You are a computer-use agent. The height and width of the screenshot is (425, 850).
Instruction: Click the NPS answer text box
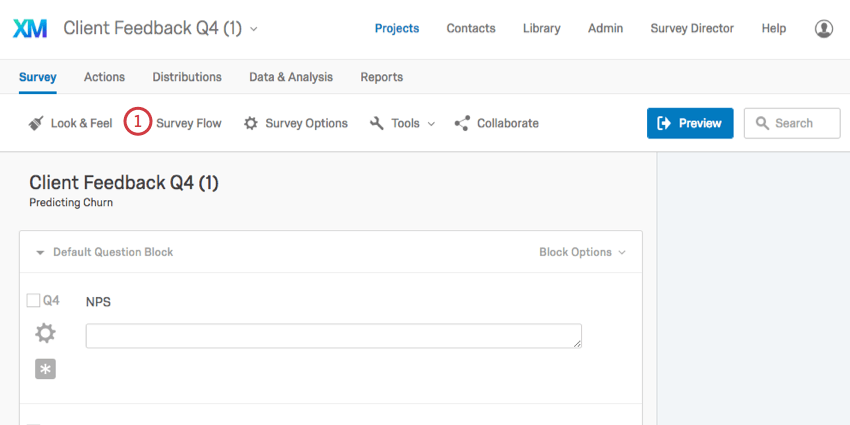tap(334, 336)
